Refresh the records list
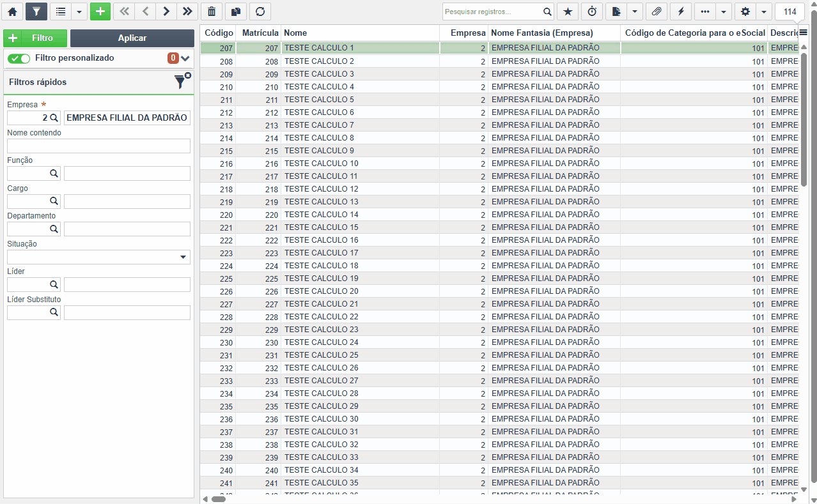This screenshot has height=504, width=817. click(x=260, y=11)
